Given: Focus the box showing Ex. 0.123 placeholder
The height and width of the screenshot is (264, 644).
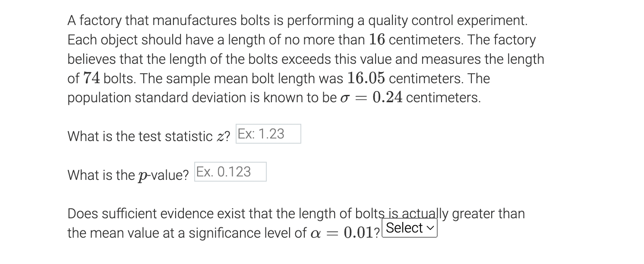Looking at the screenshot, I should (x=230, y=172).
